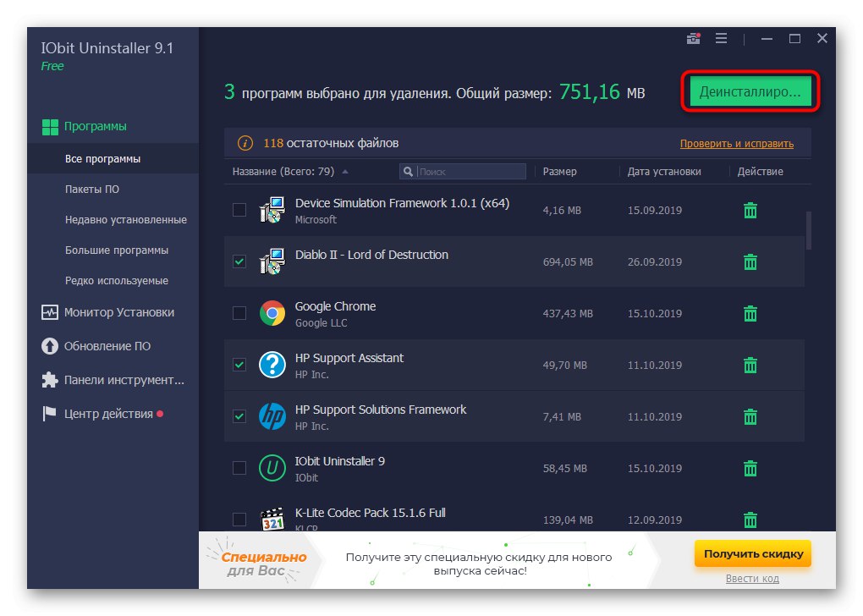The image size is (863, 616).
Task: Click the K-Lite Codec Pack 321 icon
Action: pos(272,519)
